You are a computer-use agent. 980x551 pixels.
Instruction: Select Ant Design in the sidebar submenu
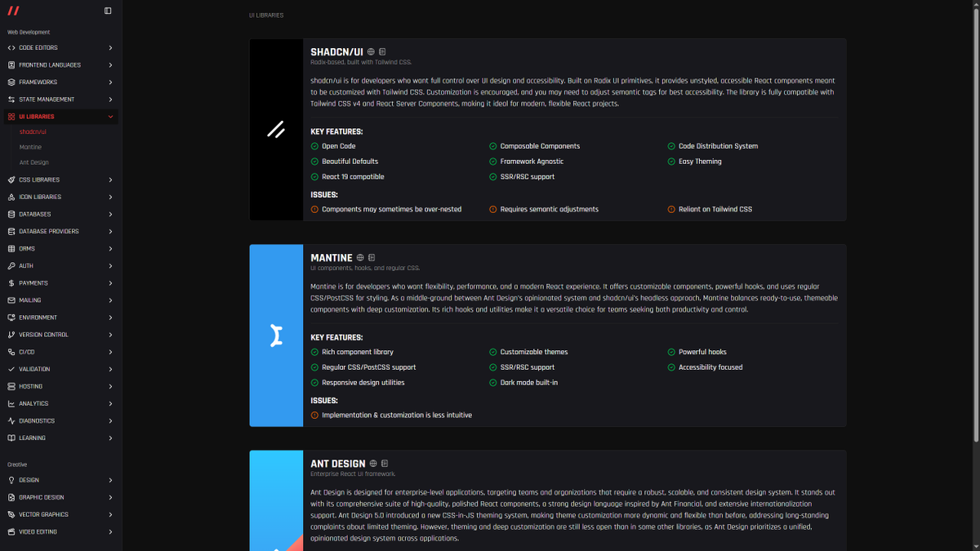coord(34,162)
